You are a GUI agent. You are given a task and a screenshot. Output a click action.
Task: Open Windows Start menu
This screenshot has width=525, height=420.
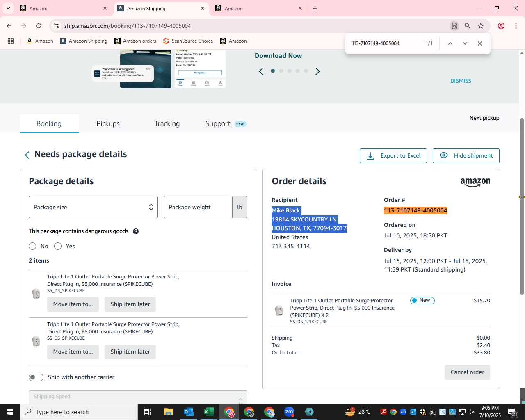[x=10, y=412]
